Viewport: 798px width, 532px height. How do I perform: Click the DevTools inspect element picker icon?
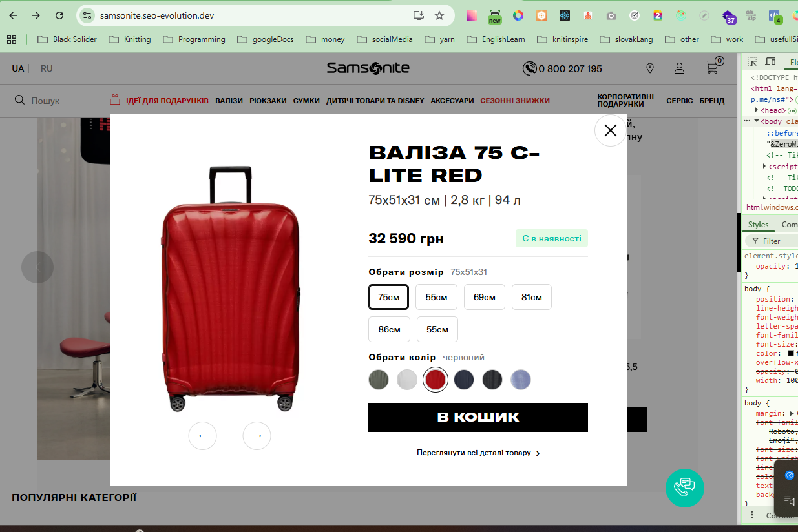coord(752,61)
